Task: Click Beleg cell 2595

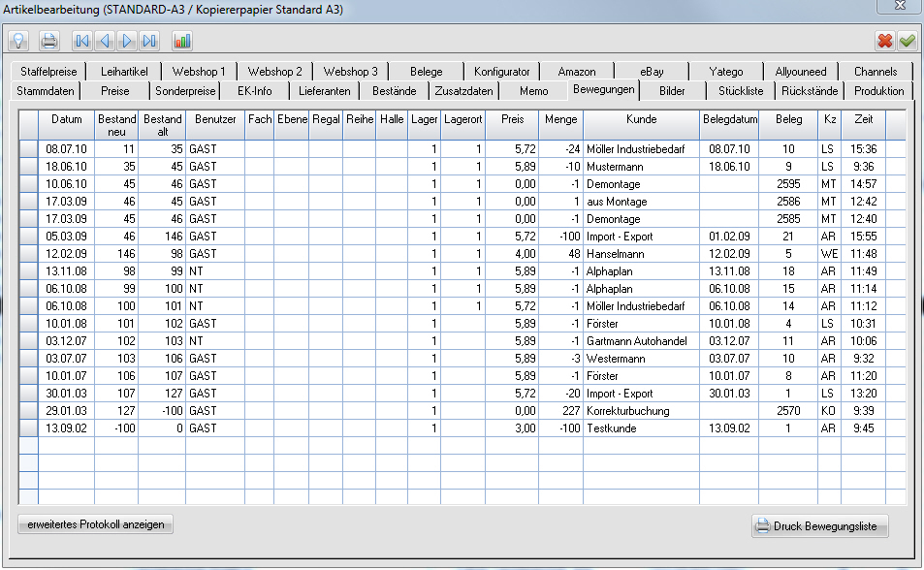Action: (x=788, y=184)
